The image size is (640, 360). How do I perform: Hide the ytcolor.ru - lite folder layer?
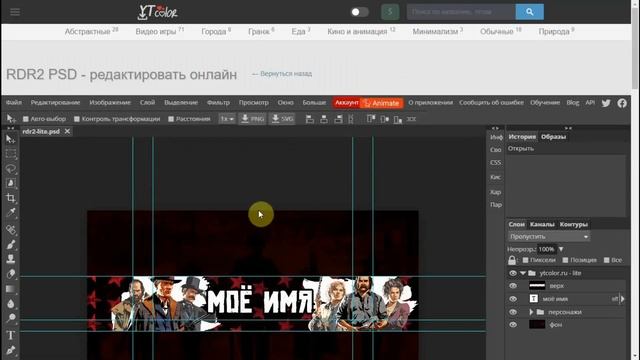[x=513, y=273]
